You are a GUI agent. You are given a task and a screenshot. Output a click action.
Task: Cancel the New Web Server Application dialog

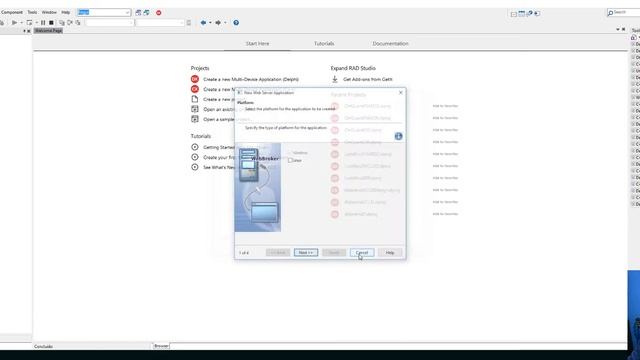pyautogui.click(x=362, y=253)
